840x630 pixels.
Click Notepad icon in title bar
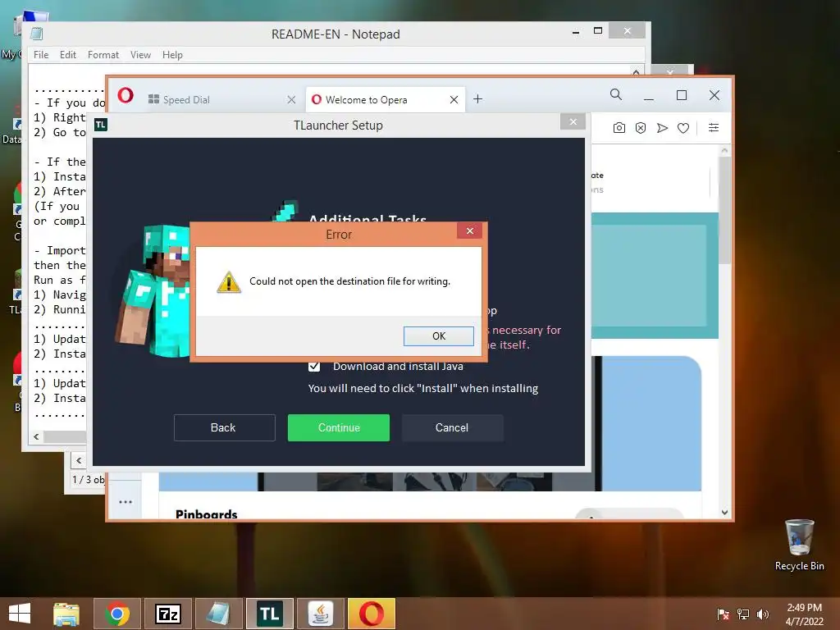click(x=36, y=34)
